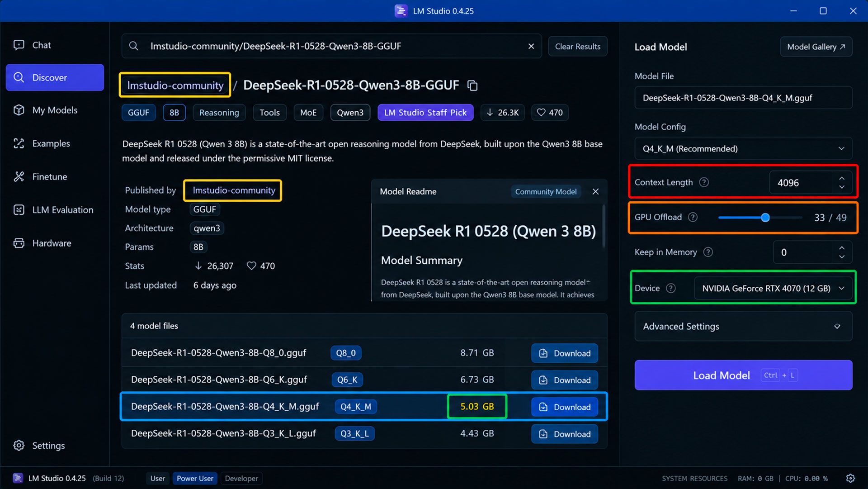Select the Discover tab in sidebar
Image resolution: width=868 pixels, height=489 pixels.
(x=55, y=77)
